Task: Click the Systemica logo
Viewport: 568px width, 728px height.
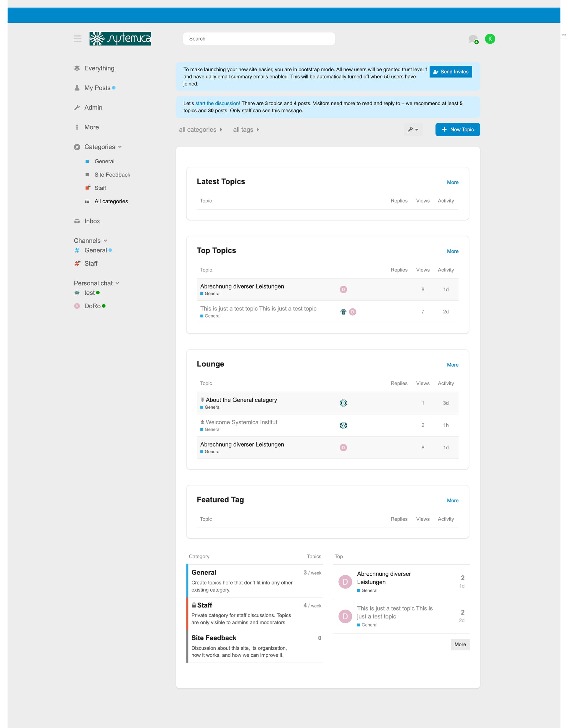Action: coord(120,39)
